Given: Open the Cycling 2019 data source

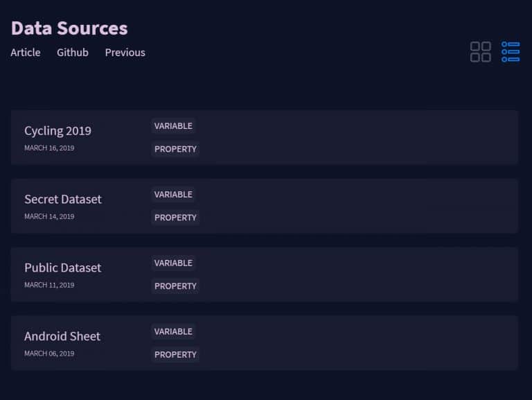Looking at the screenshot, I should [x=57, y=131].
